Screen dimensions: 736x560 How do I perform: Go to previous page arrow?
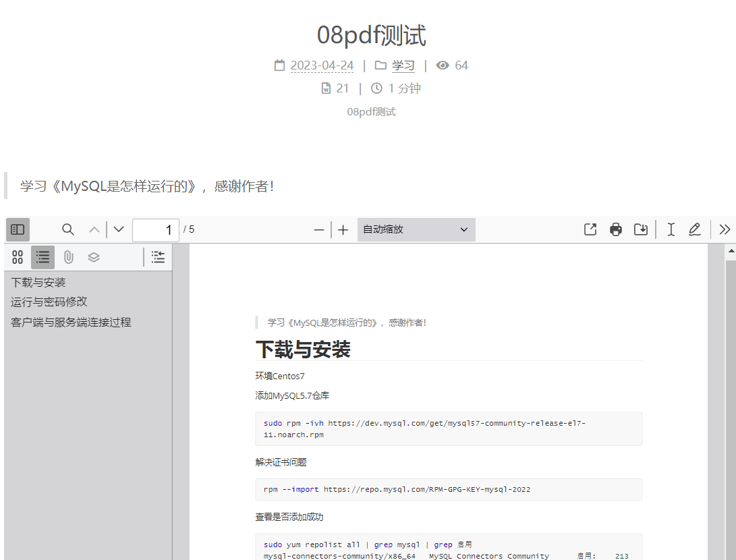(x=94, y=229)
